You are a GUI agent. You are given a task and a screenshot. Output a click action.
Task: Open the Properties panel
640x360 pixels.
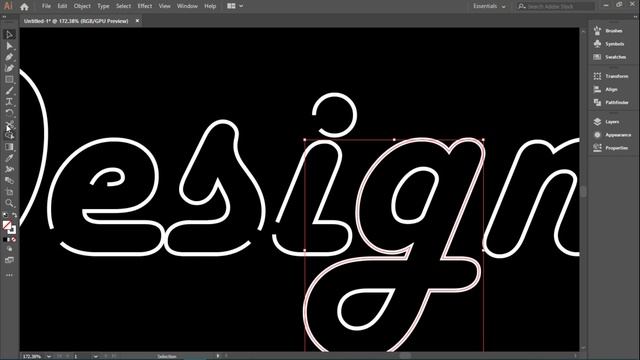(611, 148)
